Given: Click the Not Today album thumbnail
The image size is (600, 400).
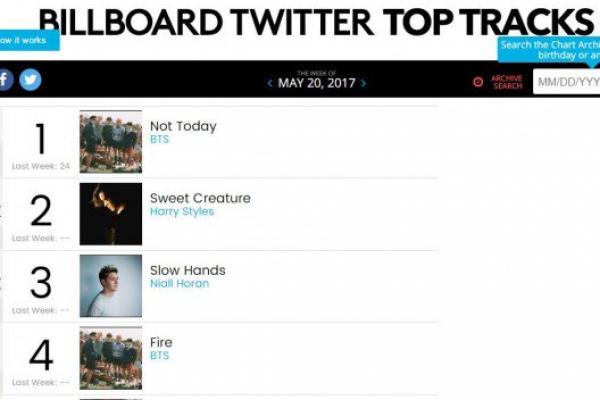Looking at the screenshot, I should tap(111, 142).
